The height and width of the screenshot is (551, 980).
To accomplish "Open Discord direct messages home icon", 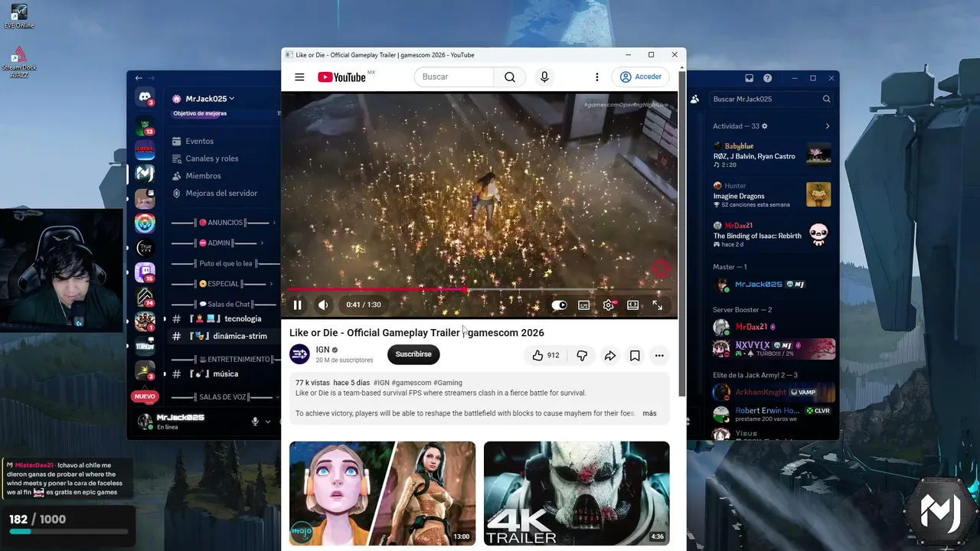I will click(x=145, y=97).
